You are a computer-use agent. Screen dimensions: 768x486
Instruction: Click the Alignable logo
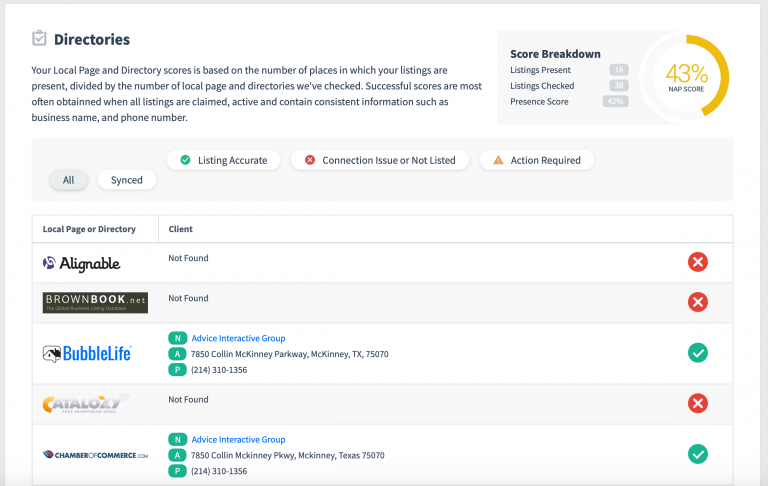(x=81, y=264)
